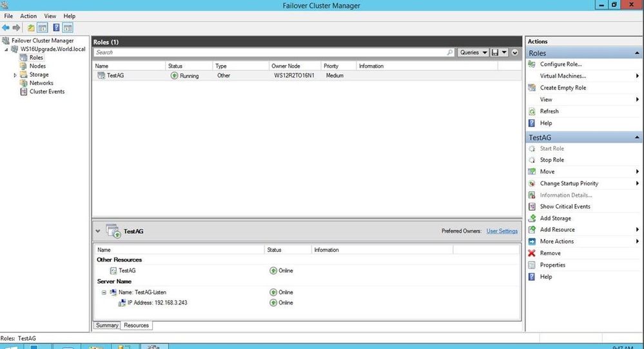Click the Properties action icon
This screenshot has height=349, width=644.
pyautogui.click(x=532, y=265)
